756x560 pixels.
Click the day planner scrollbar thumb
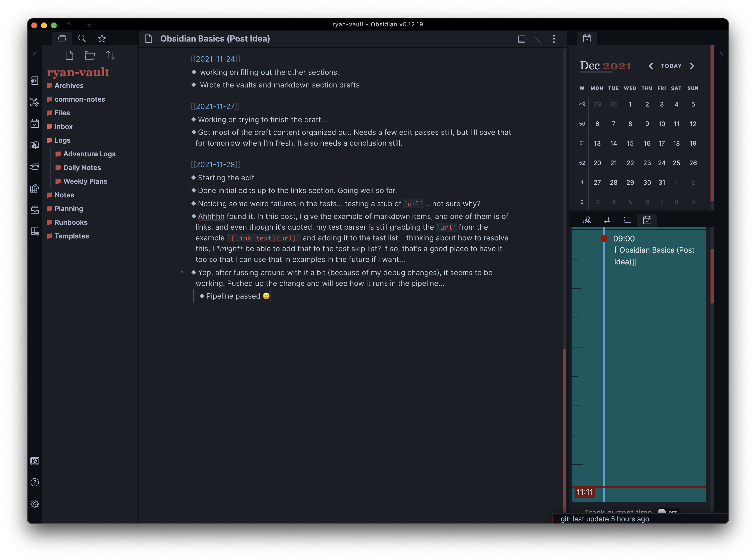point(712,276)
